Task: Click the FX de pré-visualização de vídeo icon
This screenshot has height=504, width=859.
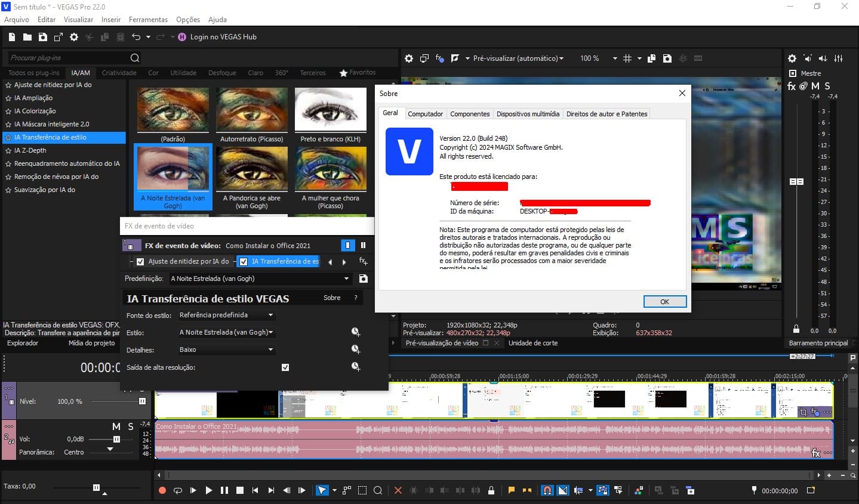Action: coord(439,58)
